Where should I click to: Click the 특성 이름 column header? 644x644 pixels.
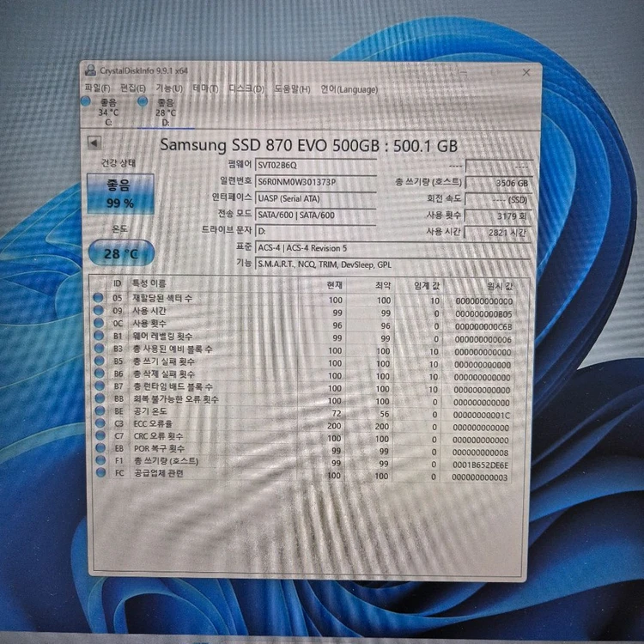click(x=149, y=283)
